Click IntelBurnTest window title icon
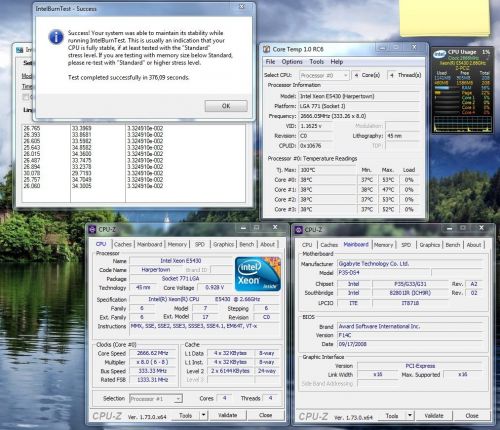The image size is (500, 430). [20, 50]
